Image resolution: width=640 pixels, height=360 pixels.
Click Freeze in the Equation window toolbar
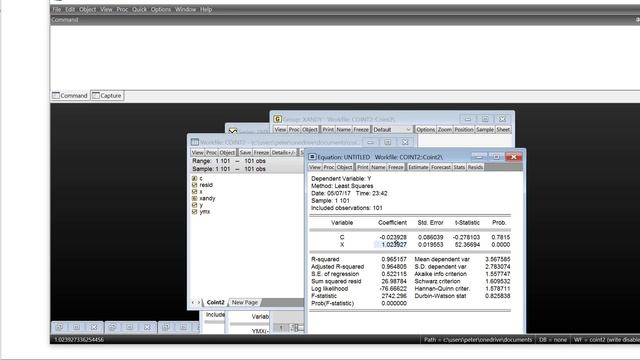coord(396,167)
